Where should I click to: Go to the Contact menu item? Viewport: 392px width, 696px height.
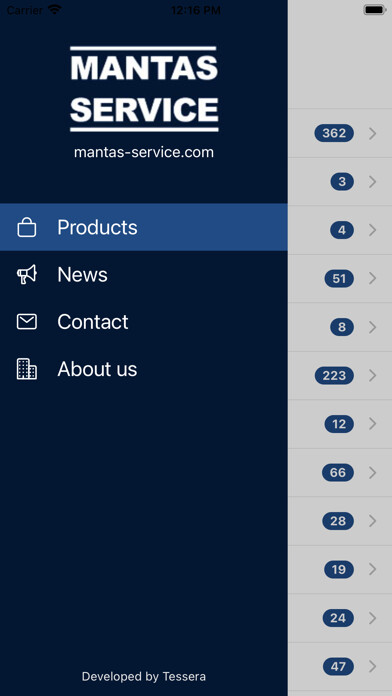pyautogui.click(x=144, y=322)
